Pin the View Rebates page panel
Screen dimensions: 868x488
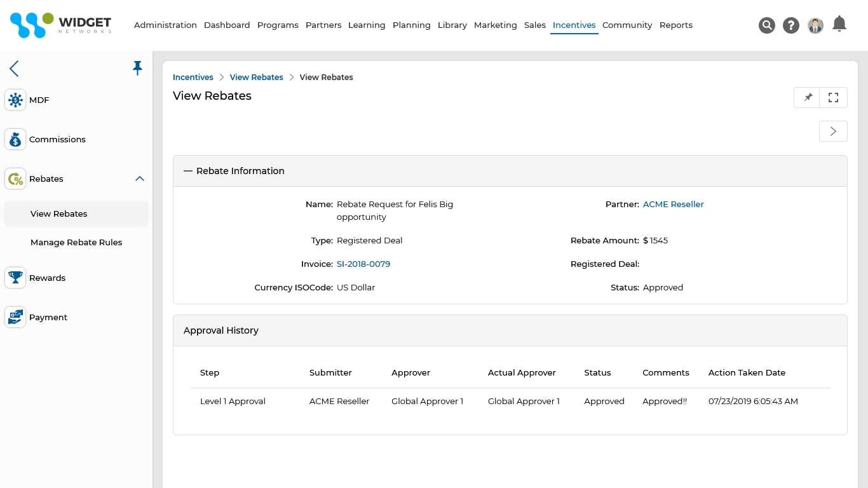point(808,98)
